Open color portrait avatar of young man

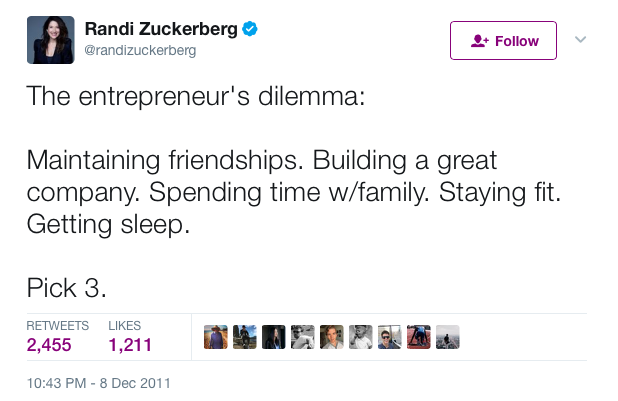pos(331,337)
